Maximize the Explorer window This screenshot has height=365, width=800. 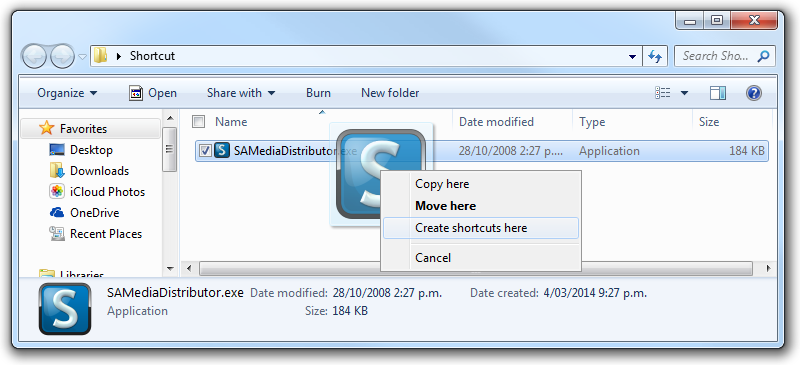coord(717,20)
